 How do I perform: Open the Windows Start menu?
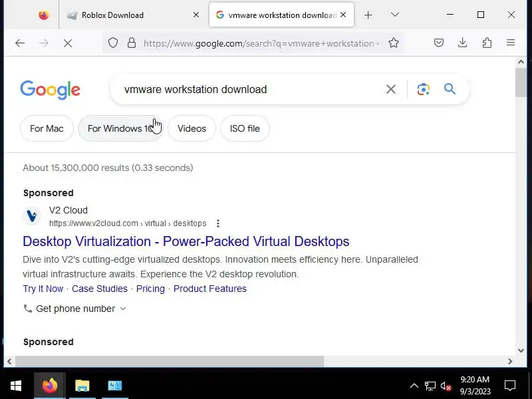(16, 386)
